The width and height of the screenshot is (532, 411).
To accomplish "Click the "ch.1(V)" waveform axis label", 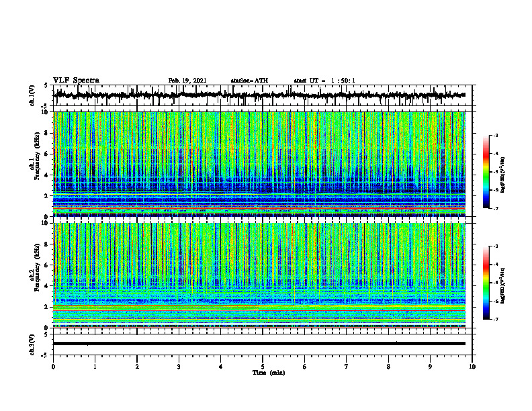I will point(32,95).
